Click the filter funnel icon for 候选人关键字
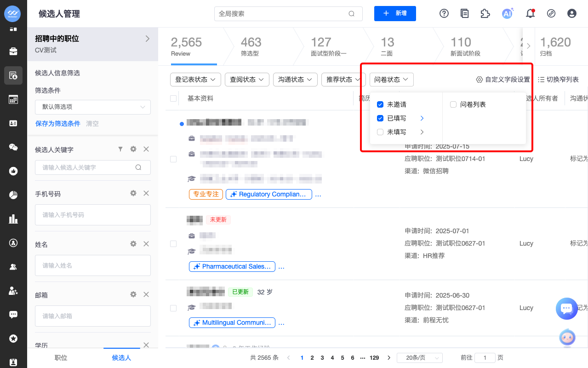Viewport: 588px width, 368px height. pyautogui.click(x=120, y=149)
